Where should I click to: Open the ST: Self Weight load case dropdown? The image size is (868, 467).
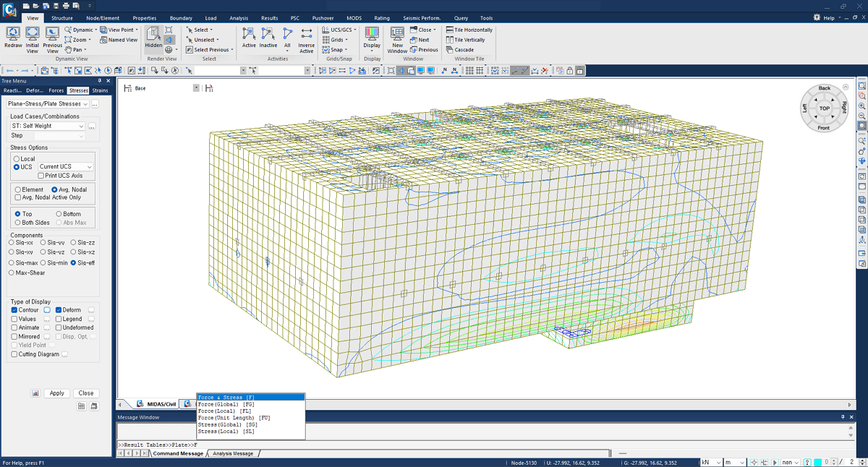[80, 127]
